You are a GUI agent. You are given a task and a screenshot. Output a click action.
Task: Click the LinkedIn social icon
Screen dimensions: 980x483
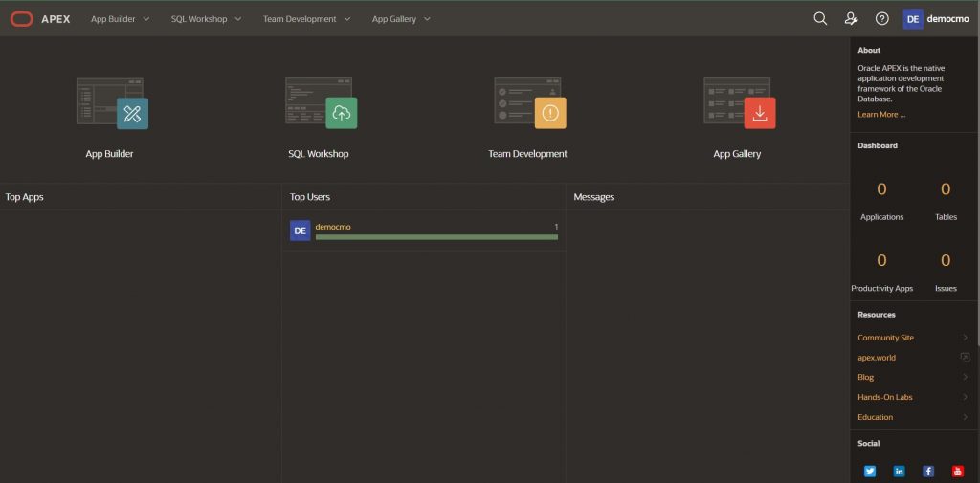tap(900, 472)
